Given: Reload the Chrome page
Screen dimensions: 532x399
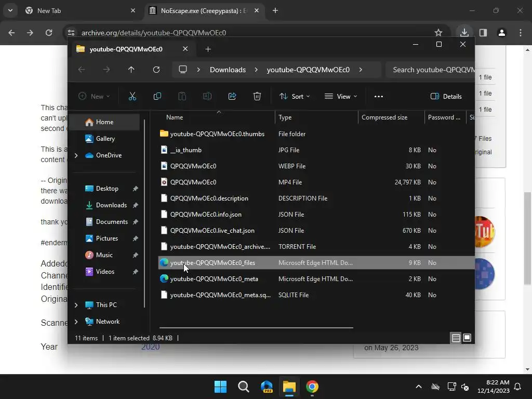Looking at the screenshot, I should point(49,33).
